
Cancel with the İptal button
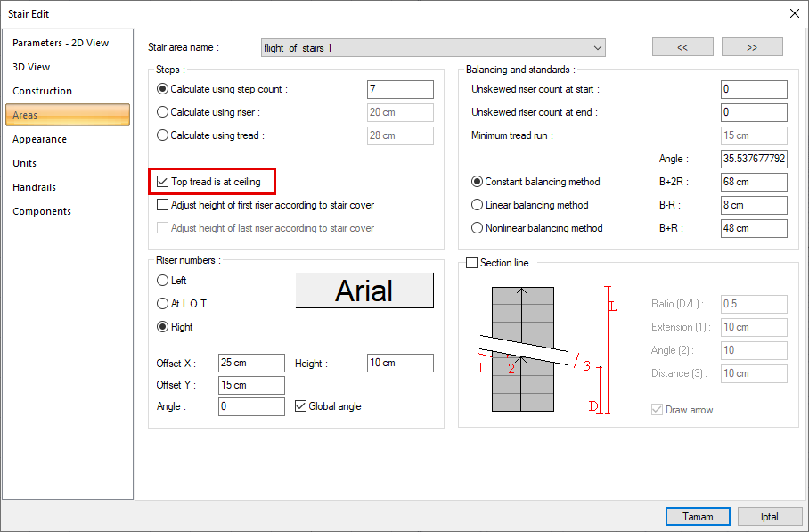coord(769,517)
